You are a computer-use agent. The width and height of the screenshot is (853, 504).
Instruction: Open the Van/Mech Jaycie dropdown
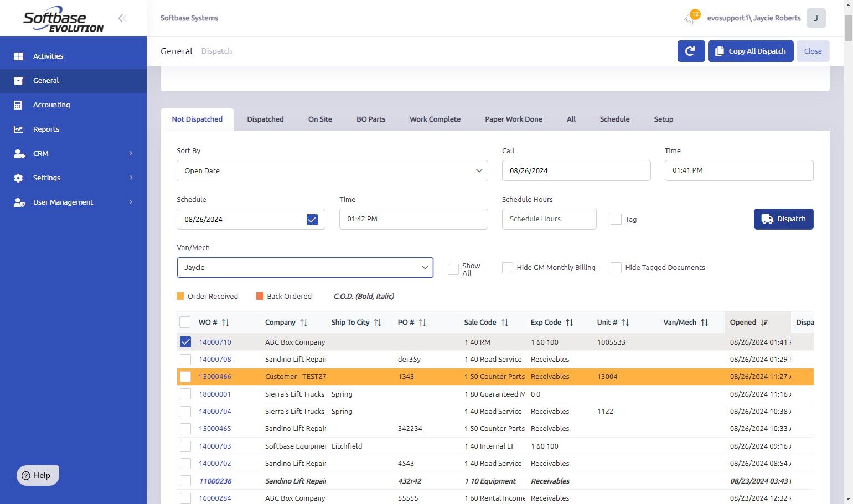(305, 268)
